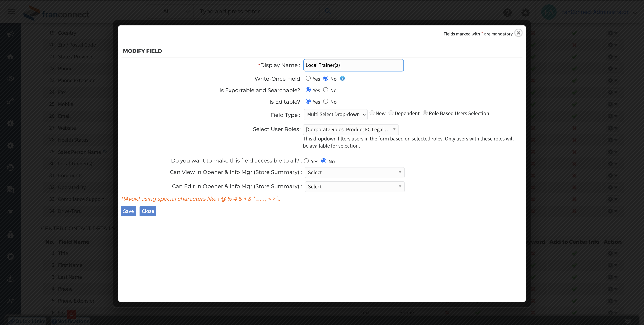644x325 pixels.
Task: Click the info icon beside Write-Once Field
Action: 343,79
